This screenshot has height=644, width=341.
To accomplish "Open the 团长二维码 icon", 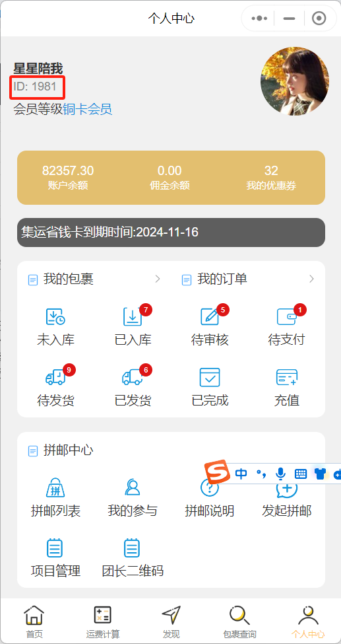I will [x=133, y=548].
